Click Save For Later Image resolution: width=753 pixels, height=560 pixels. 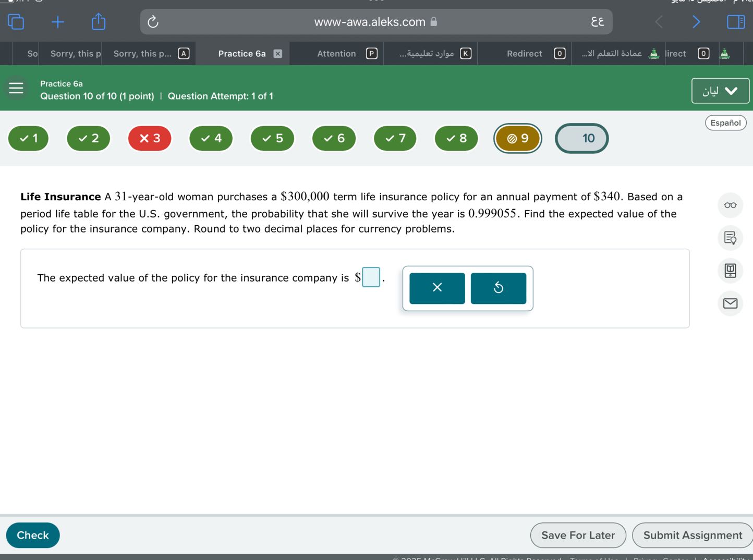578,535
